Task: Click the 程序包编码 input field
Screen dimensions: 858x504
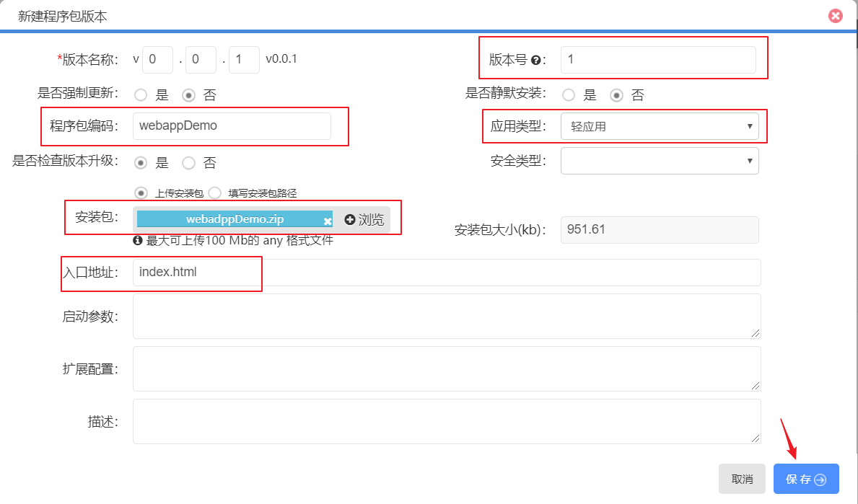Action: pyautogui.click(x=232, y=125)
